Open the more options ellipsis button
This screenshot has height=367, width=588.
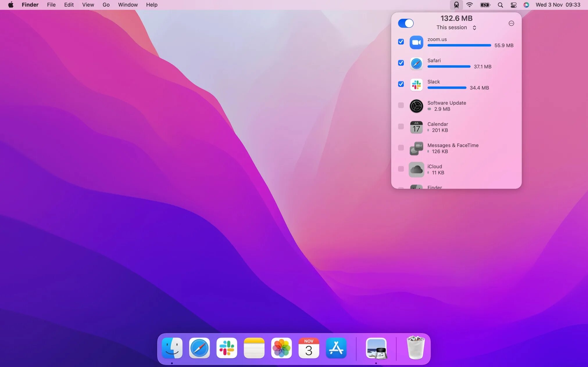pyautogui.click(x=511, y=24)
